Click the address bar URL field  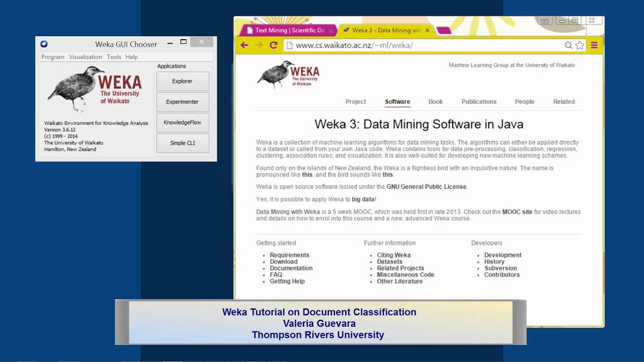423,45
